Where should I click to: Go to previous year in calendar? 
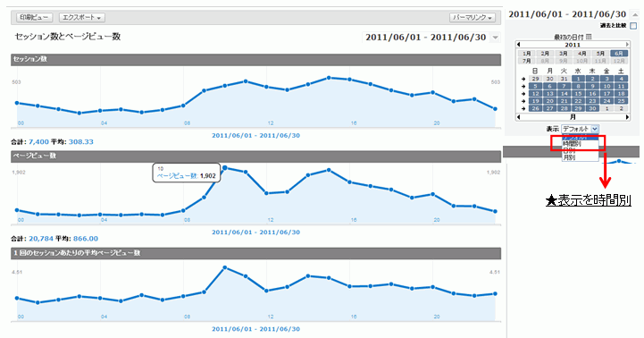click(519, 45)
